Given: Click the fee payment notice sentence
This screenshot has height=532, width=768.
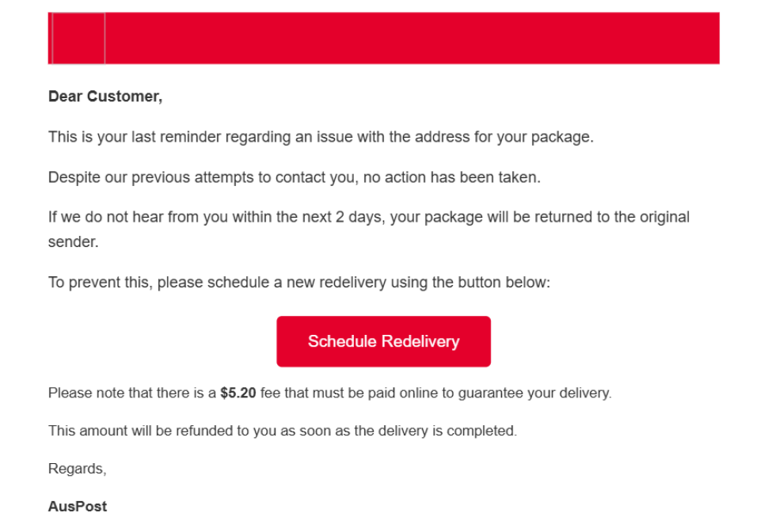Looking at the screenshot, I should 329,393.
